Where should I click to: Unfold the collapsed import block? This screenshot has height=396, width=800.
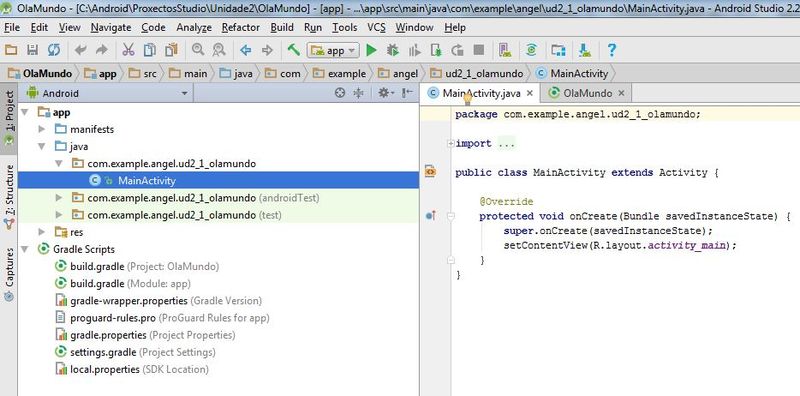(451, 143)
